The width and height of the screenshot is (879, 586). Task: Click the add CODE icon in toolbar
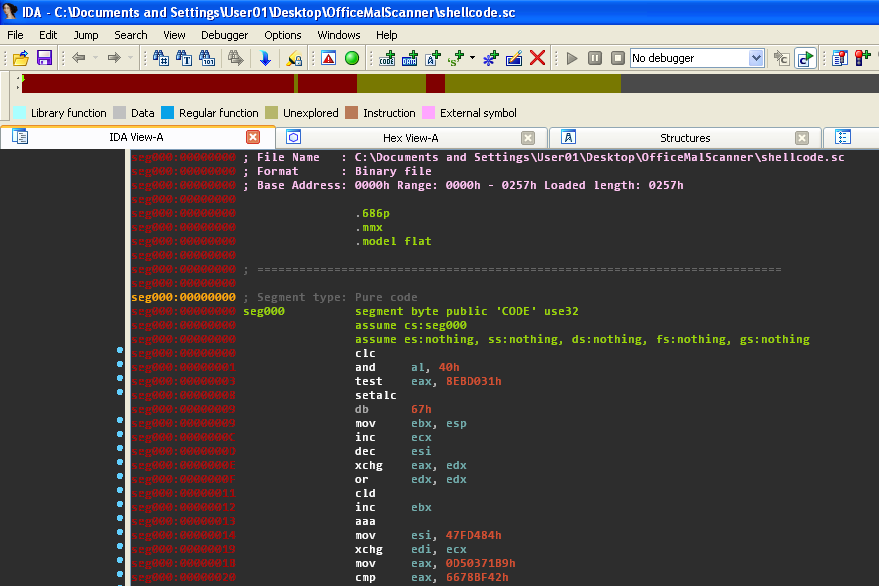pos(387,58)
